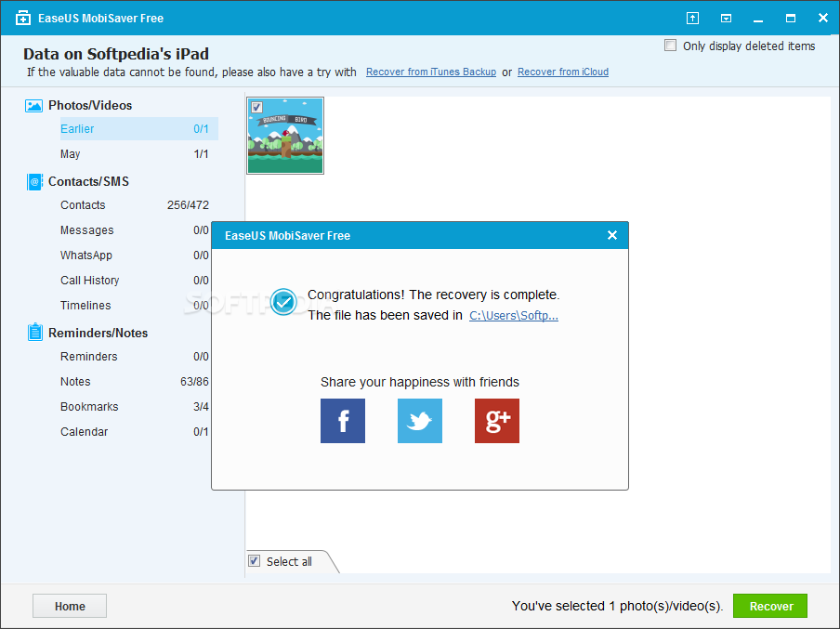Uncheck the Bouncing Bird photo checkbox

pyautogui.click(x=256, y=107)
